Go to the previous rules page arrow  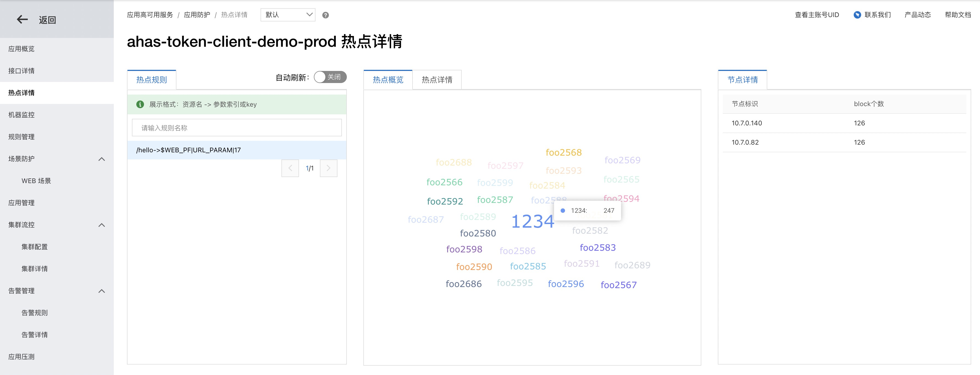(x=290, y=168)
